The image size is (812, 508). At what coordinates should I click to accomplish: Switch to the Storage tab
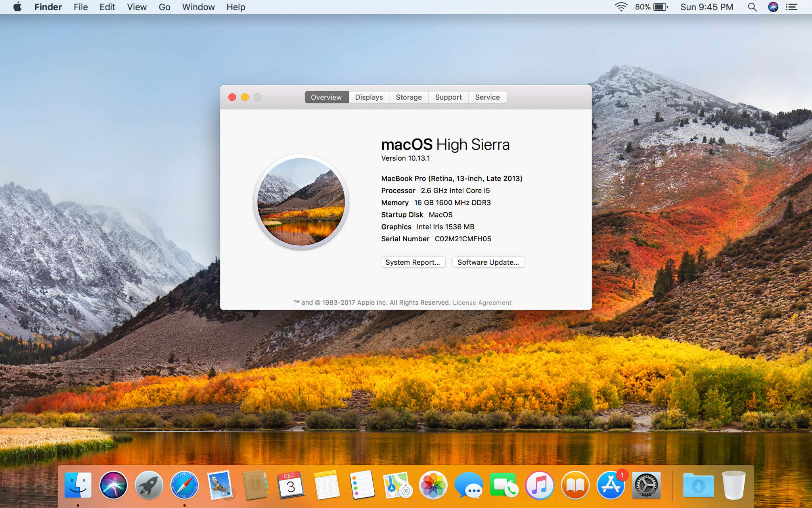coord(409,97)
